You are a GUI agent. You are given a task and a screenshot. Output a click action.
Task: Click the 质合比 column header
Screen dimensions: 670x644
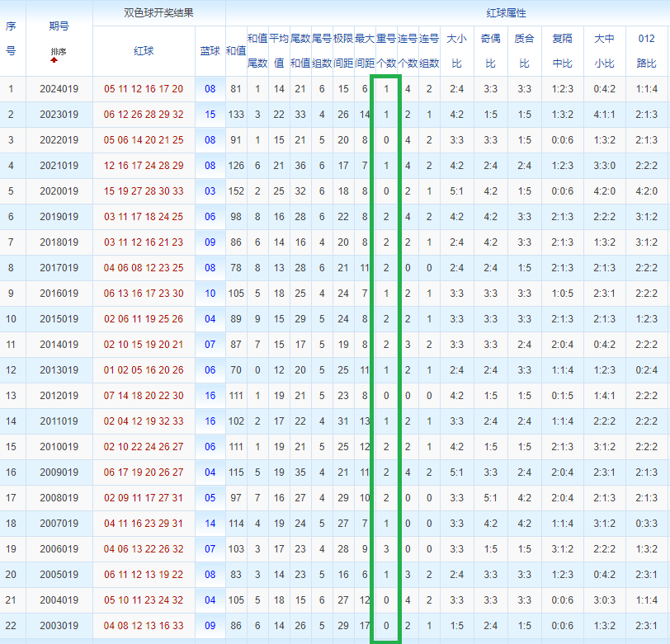(524, 51)
